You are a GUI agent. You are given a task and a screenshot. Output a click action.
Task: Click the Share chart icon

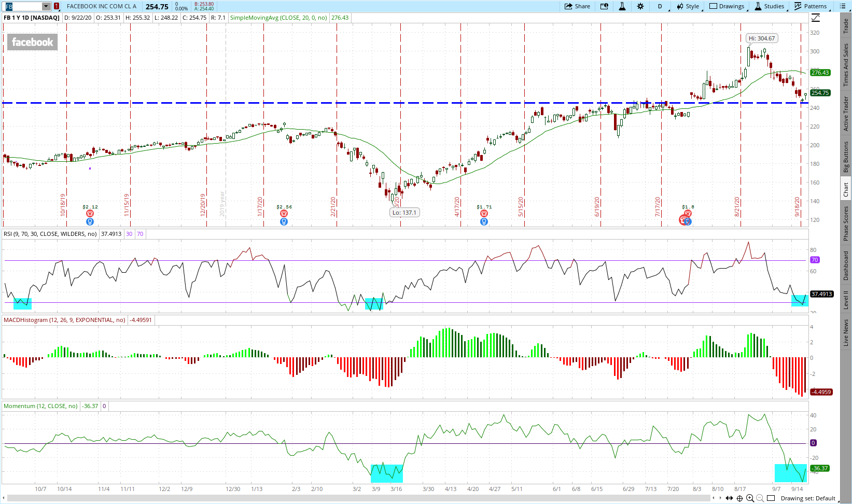tap(577, 6)
